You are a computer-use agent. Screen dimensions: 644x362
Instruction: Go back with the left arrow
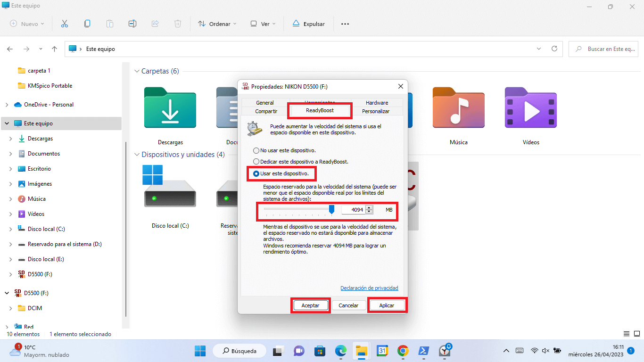[10, 49]
